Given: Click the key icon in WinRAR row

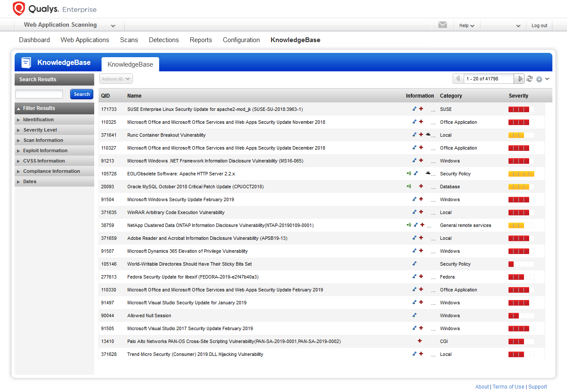Looking at the screenshot, I should click(414, 212).
